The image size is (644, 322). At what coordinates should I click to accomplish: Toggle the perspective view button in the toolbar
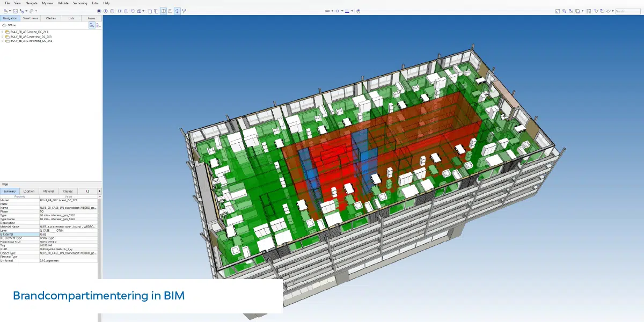coord(164,10)
